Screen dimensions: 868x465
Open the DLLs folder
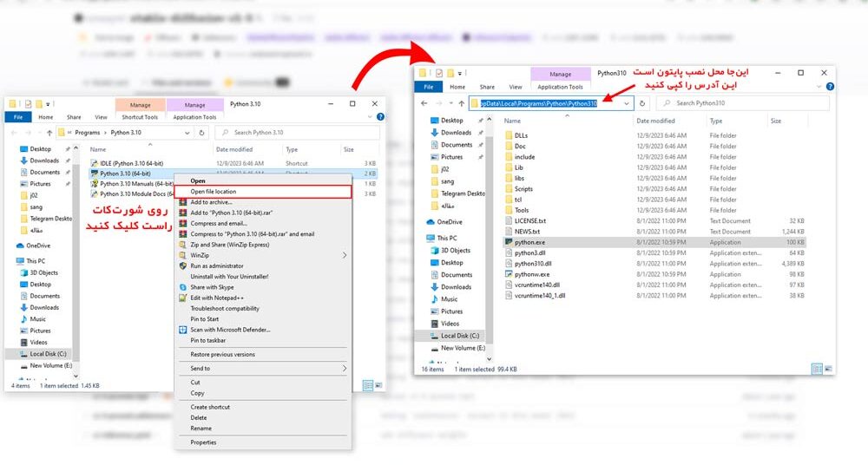pyautogui.click(x=521, y=135)
